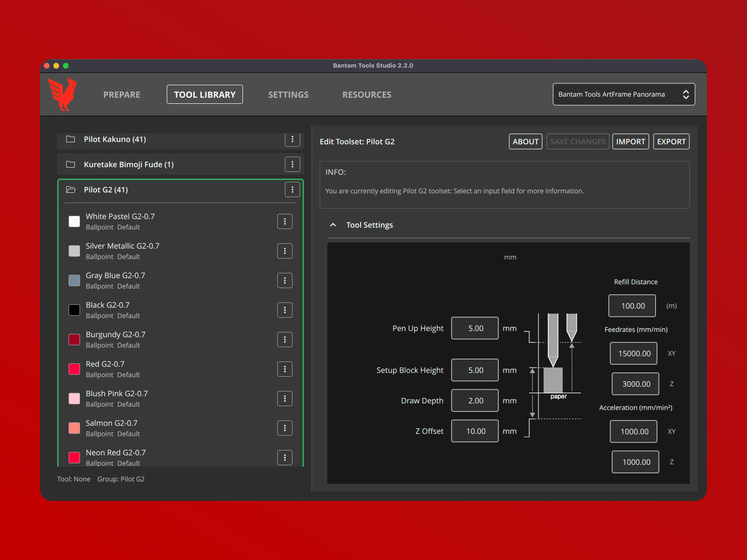Open the RESOURCES tab

coord(366,95)
